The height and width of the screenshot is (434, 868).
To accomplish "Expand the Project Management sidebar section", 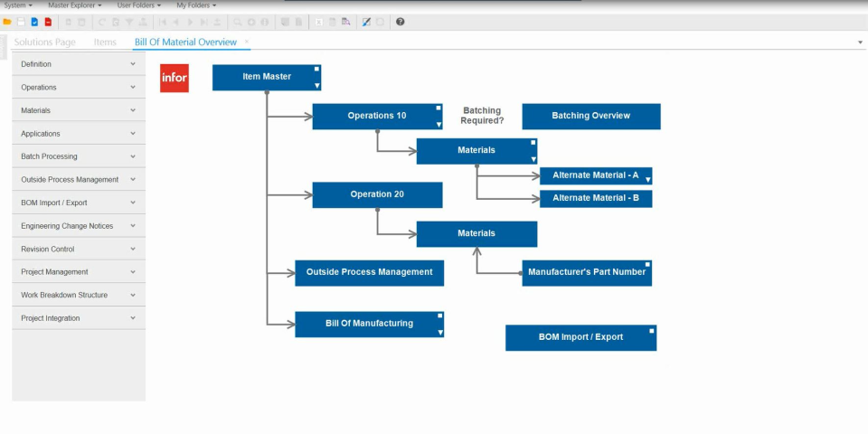I will 79,272.
